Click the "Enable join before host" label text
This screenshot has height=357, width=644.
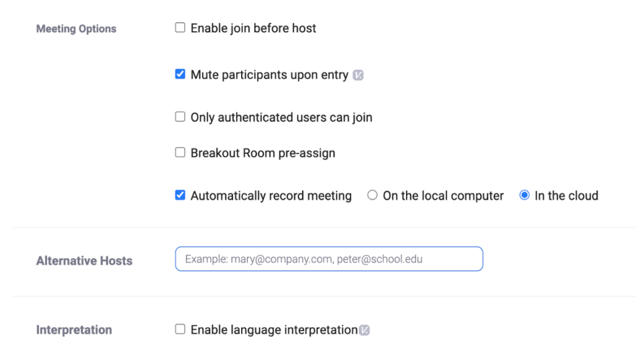[x=253, y=28]
